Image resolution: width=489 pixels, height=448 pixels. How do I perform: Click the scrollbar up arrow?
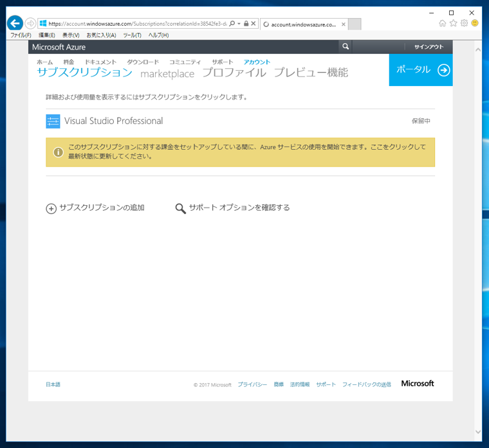[x=478, y=49]
